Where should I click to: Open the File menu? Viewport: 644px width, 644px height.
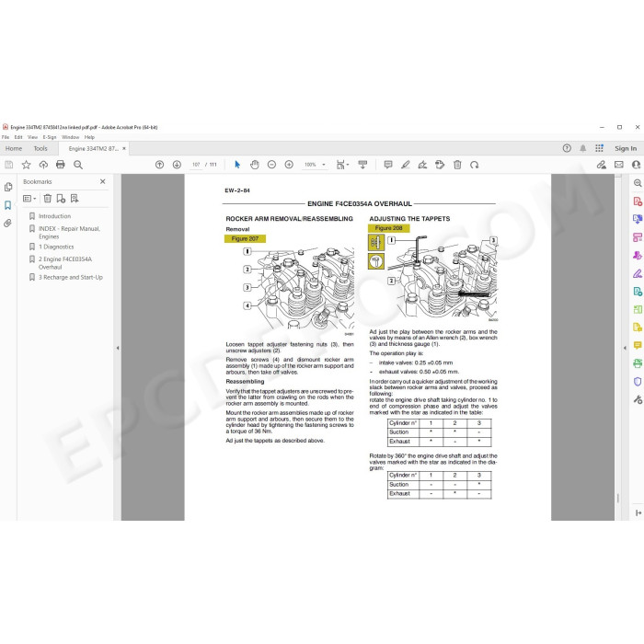coord(6,137)
